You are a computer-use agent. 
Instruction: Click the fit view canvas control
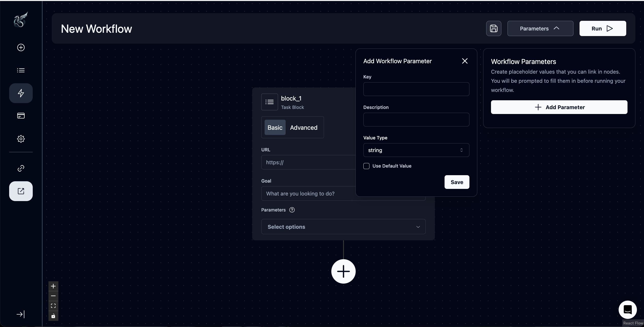pos(53,306)
